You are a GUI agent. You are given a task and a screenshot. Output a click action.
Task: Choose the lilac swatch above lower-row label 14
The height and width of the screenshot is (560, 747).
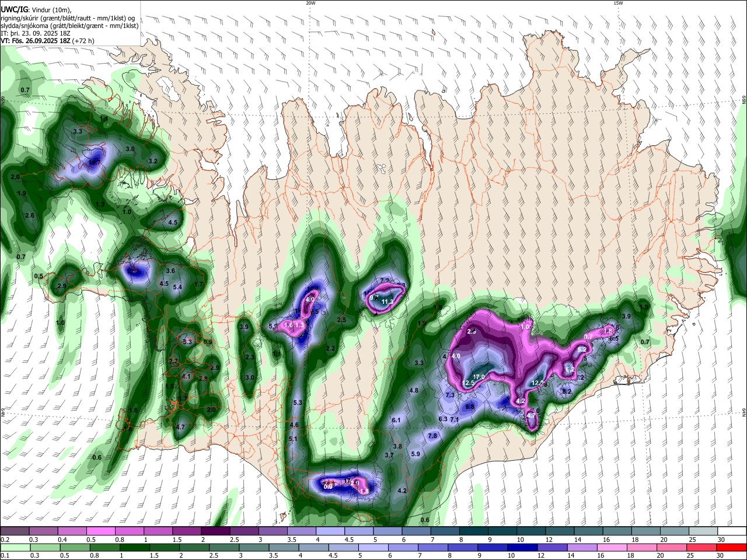[582, 548]
